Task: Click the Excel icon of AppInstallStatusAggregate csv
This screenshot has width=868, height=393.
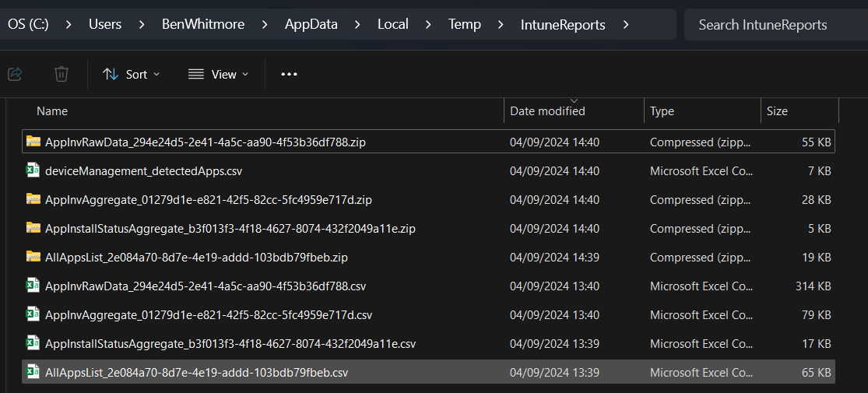Action: (x=33, y=343)
